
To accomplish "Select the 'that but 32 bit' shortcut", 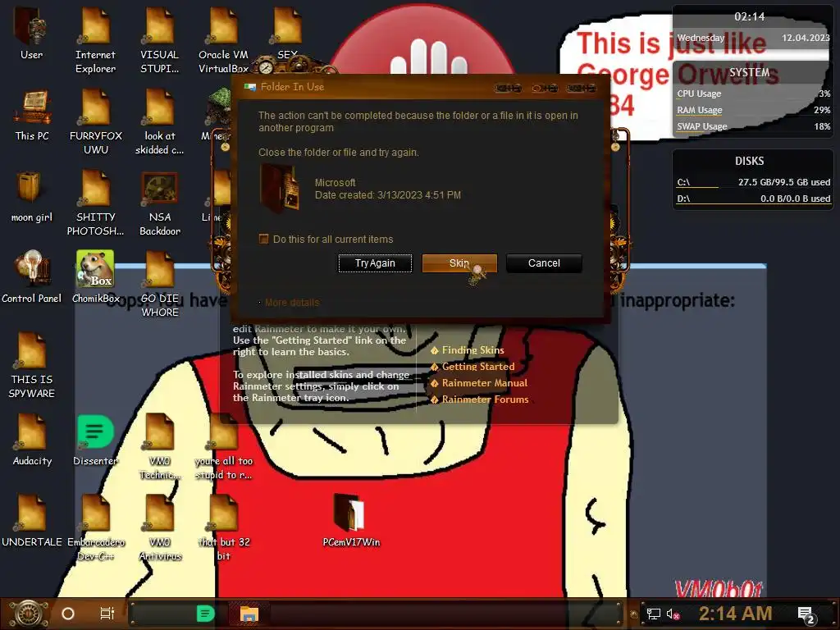I will [223, 528].
